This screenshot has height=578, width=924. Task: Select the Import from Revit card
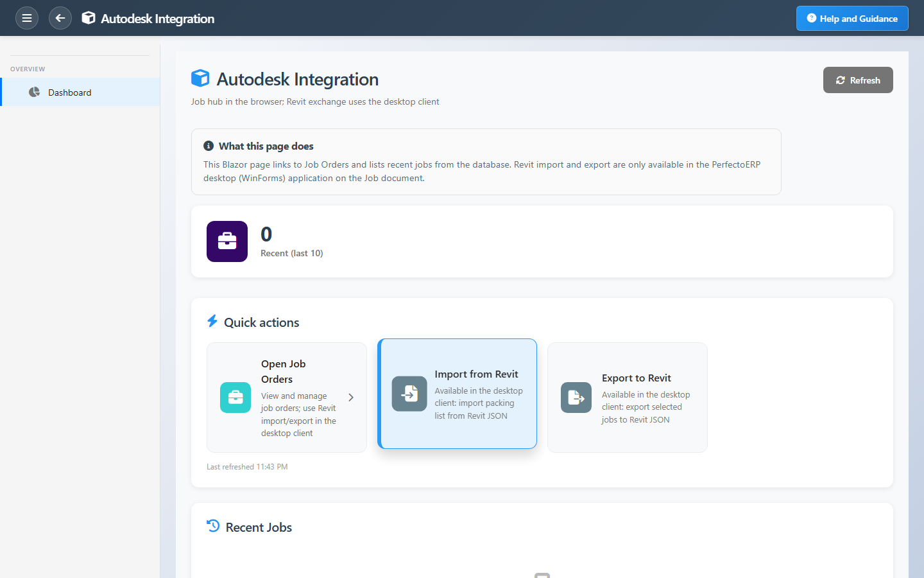[457, 394]
